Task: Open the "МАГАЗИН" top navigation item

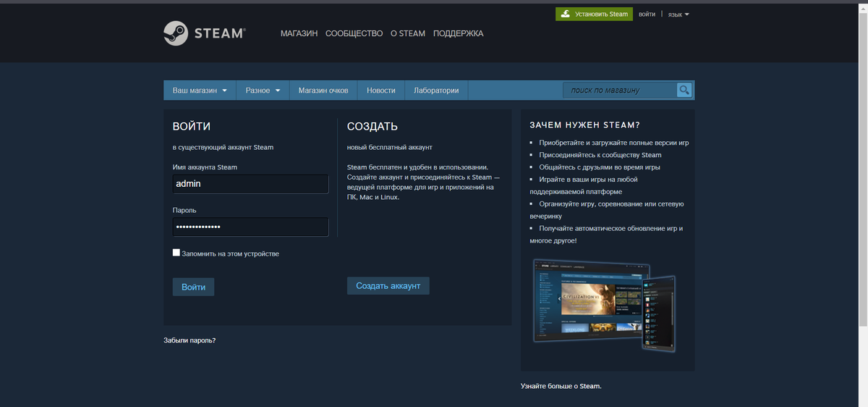Action: [x=299, y=33]
